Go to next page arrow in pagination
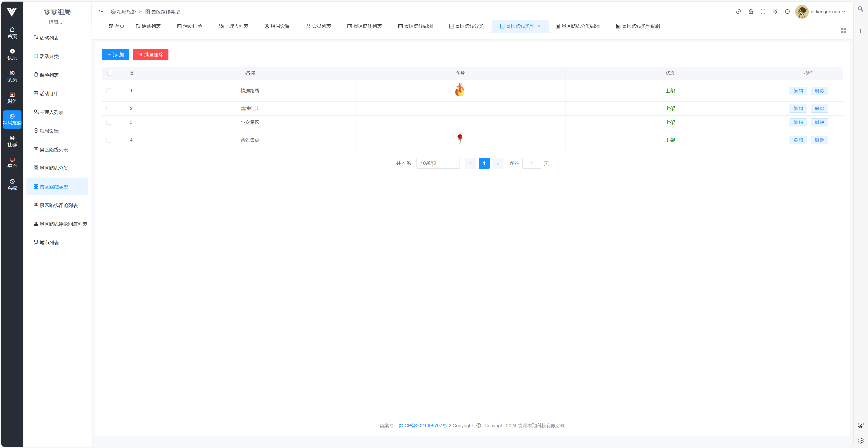This screenshot has width=868, height=448. (498, 163)
